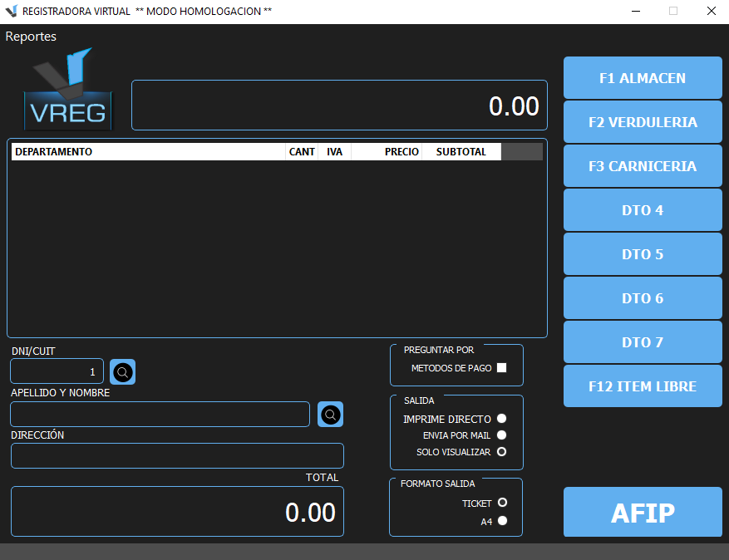Click the VREG logo
The image size is (729, 560).
tap(67, 89)
